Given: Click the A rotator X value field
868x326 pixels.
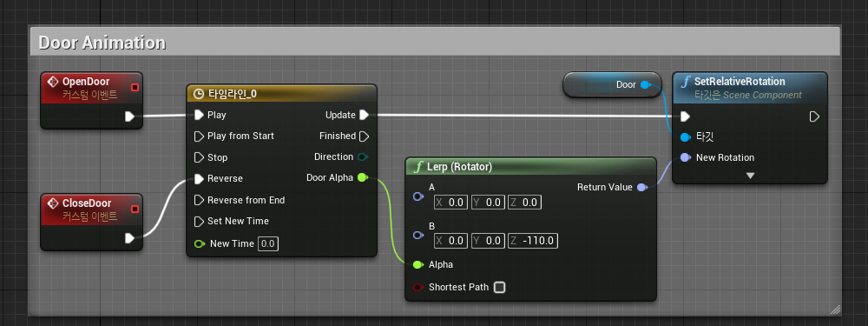Looking at the screenshot, I should point(451,203).
